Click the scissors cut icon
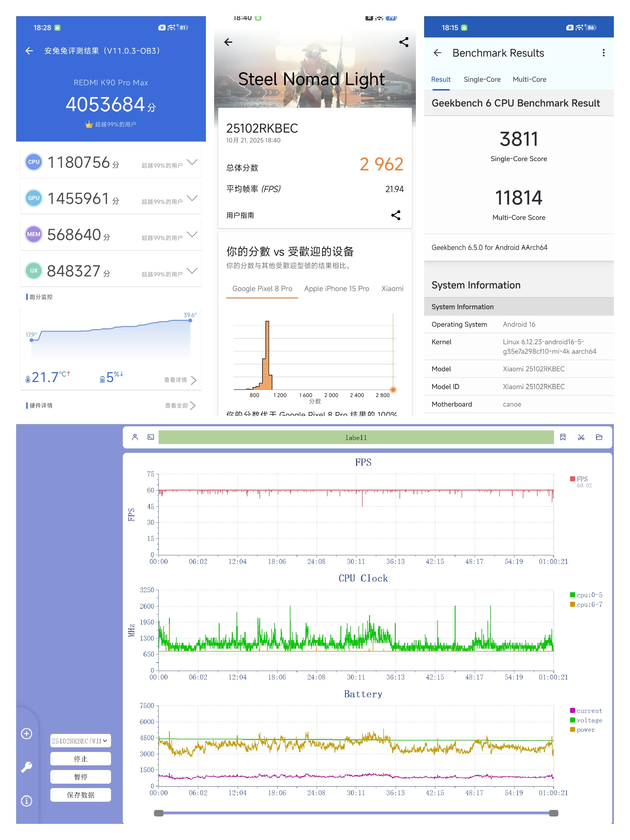 click(x=581, y=437)
